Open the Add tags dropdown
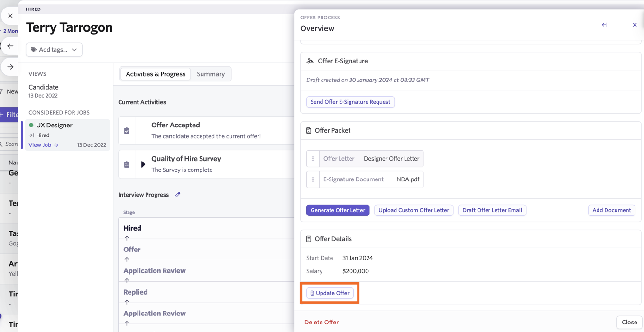This screenshot has height=332, width=644. point(54,50)
